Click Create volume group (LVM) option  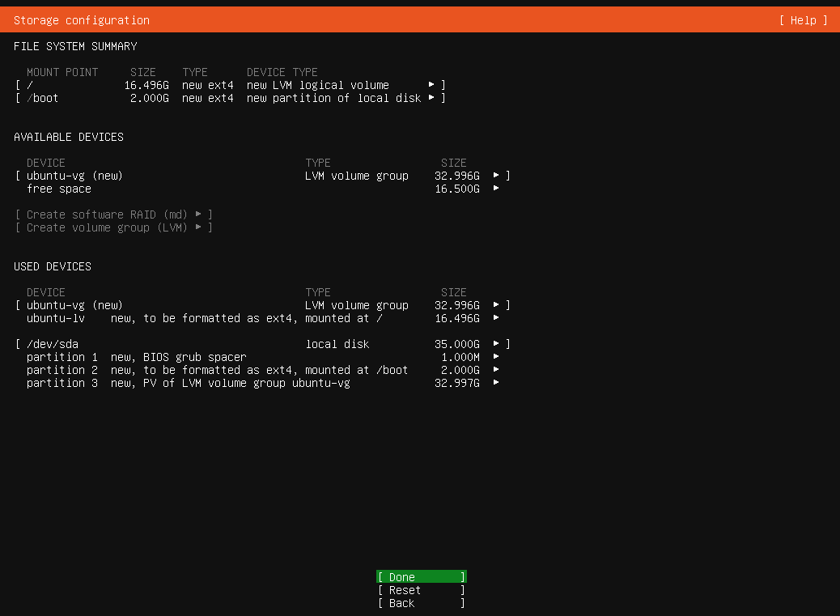(x=113, y=227)
